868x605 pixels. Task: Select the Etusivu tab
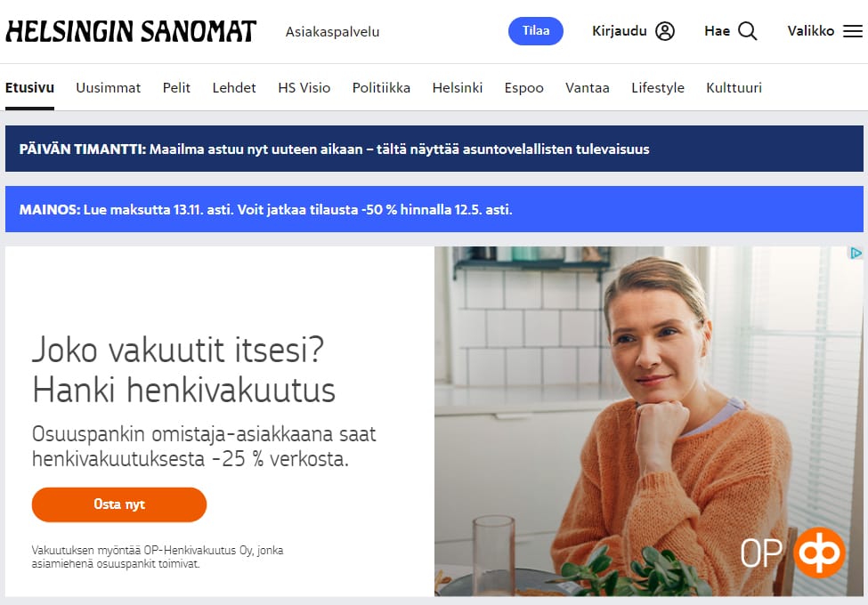click(30, 88)
